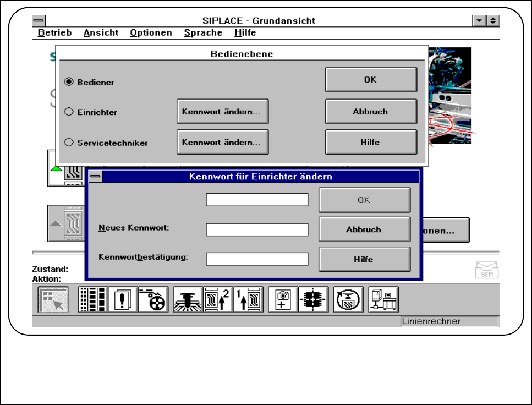The width and height of the screenshot is (532, 405).
Task: Click Hilfe in the Kennwort ändern dialog
Action: pos(364,259)
